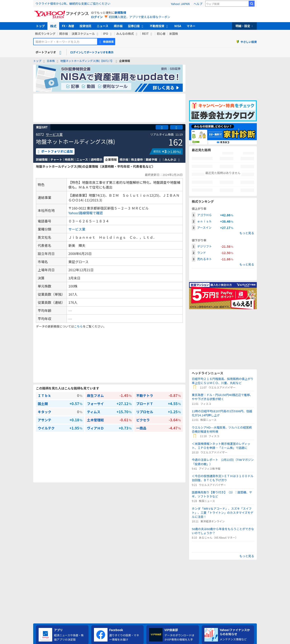Expand the IPO submenu
The image size is (290, 644).
click(x=111, y=34)
